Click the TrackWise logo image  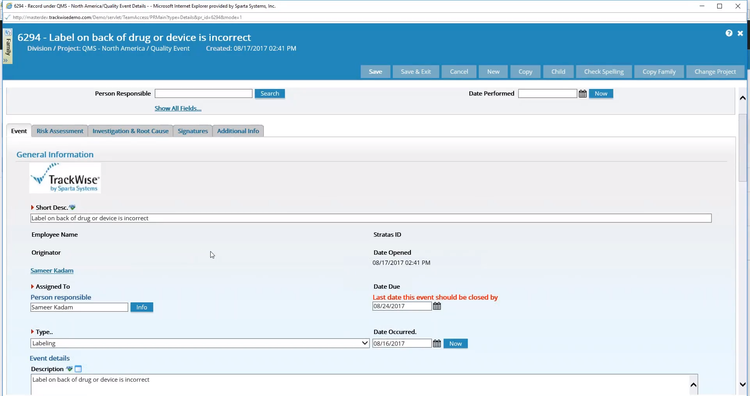coord(65,178)
